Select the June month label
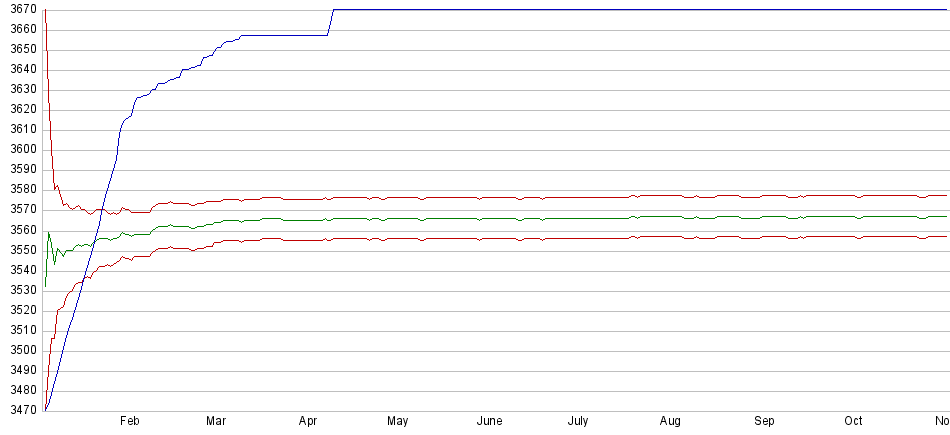The image size is (950, 435). click(x=489, y=422)
